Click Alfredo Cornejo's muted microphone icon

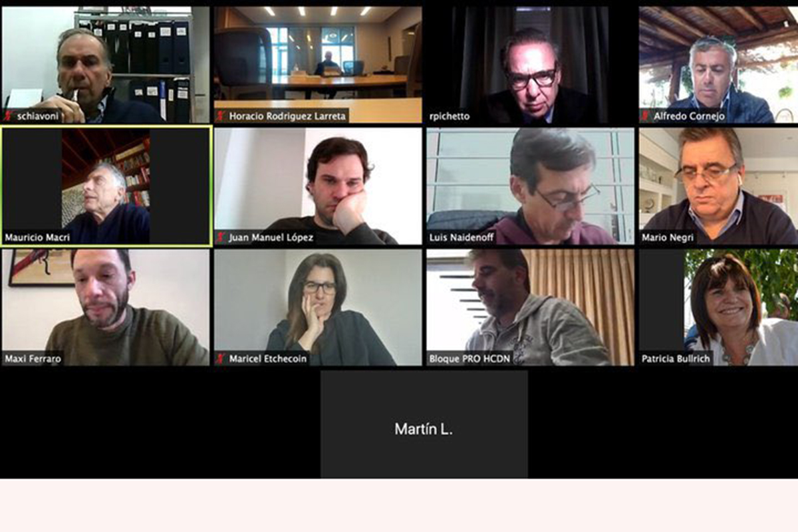[646, 116]
